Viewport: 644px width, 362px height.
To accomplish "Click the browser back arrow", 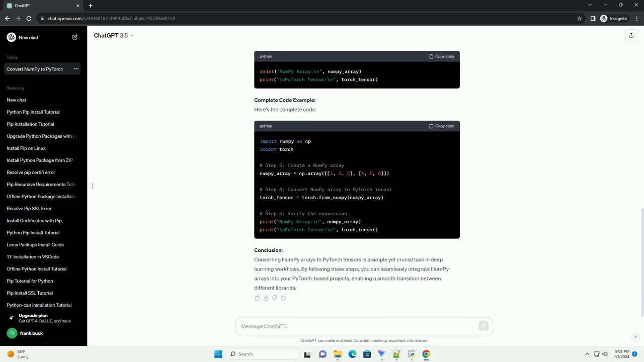I will pyautogui.click(x=7, y=18).
